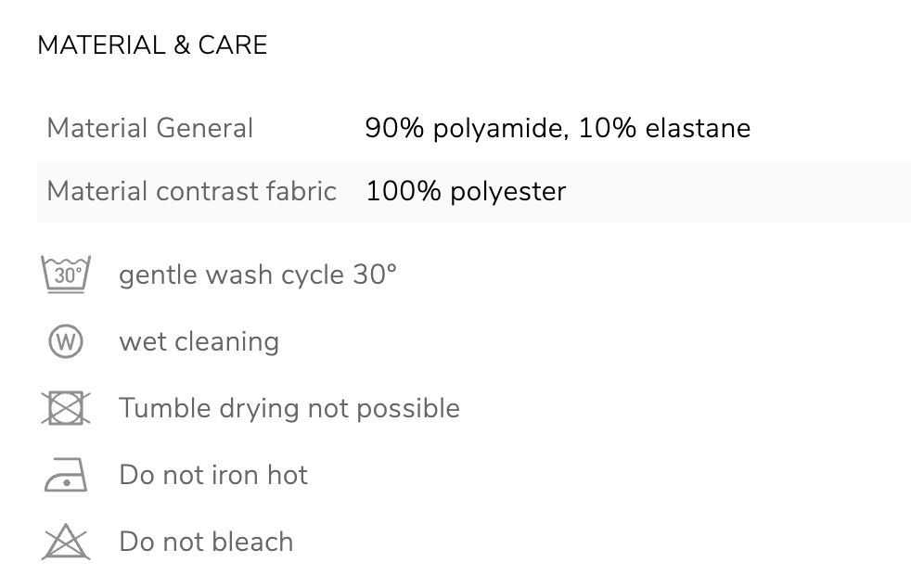Click the '100% polyester' value

466,191
